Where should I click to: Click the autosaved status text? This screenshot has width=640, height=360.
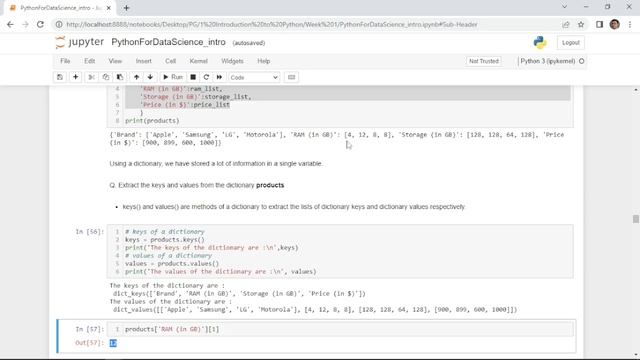point(249,43)
